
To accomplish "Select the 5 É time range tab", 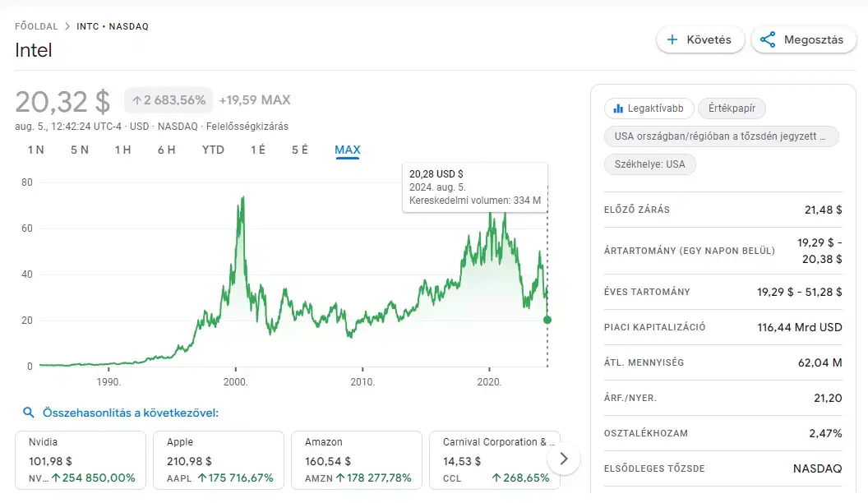I will [300, 150].
